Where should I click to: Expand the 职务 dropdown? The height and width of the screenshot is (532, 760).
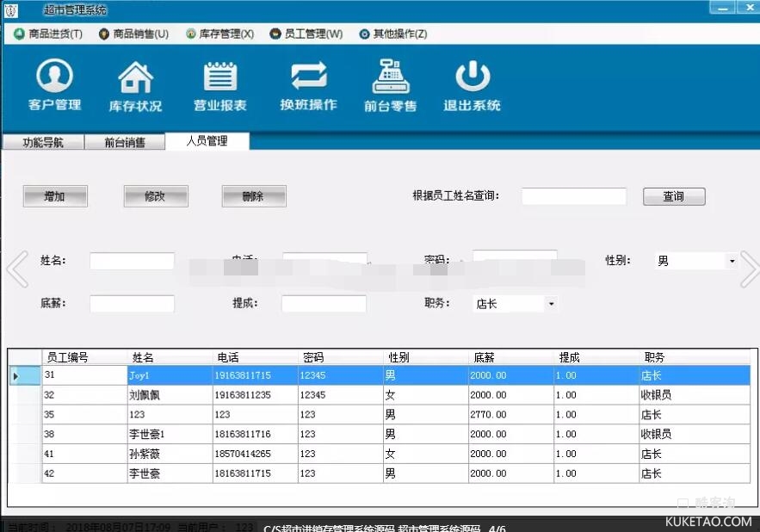click(551, 304)
